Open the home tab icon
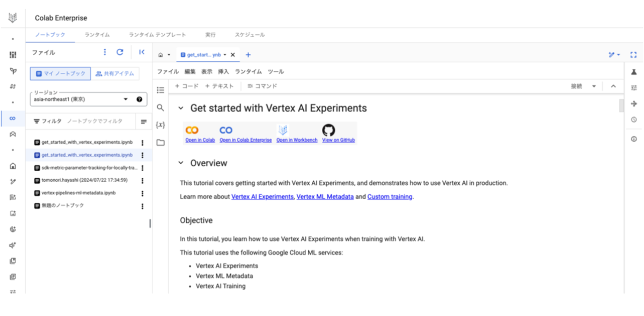The width and height of the screenshot is (644, 316). [160, 55]
